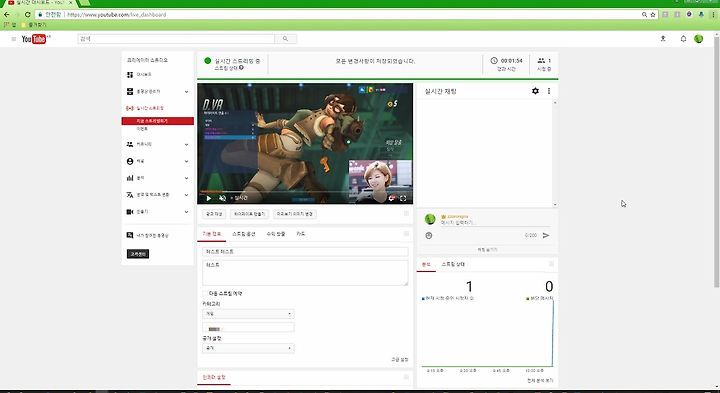Bookmark this page with the star icon
Screen dimensions: 720x393
point(652,15)
